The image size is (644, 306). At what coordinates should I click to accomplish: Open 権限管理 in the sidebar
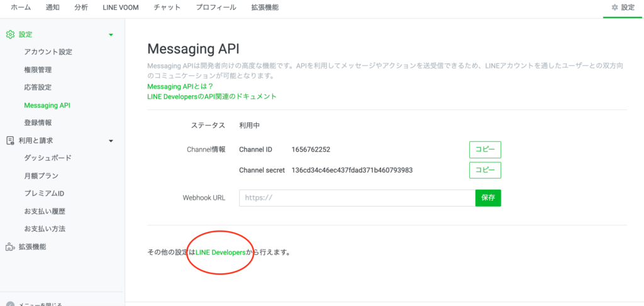(x=38, y=70)
